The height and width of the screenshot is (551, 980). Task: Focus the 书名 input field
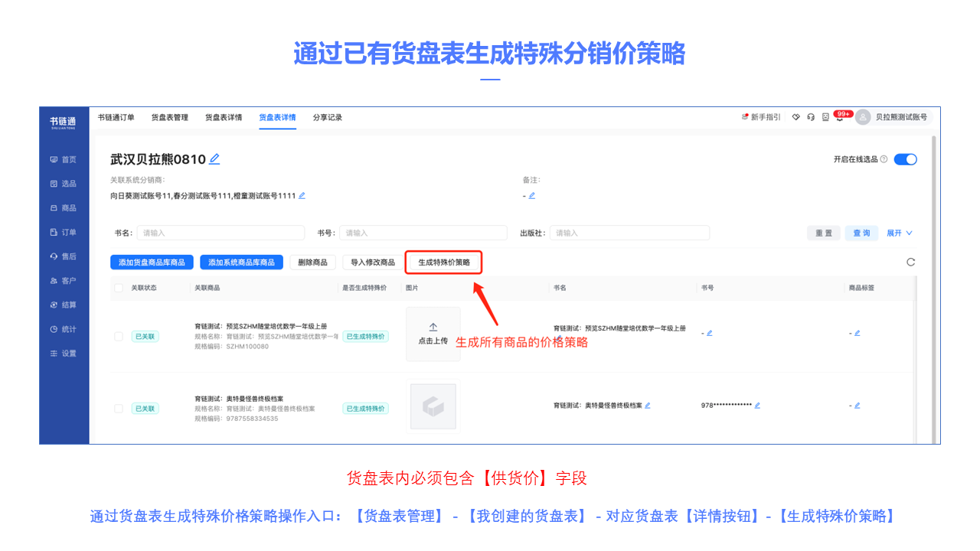pos(220,233)
